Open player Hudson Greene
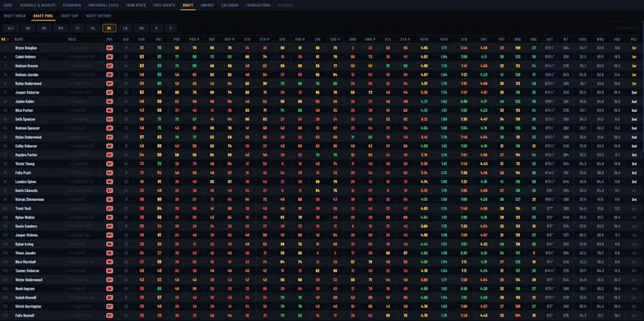This screenshot has height=321, width=644. coord(26,66)
